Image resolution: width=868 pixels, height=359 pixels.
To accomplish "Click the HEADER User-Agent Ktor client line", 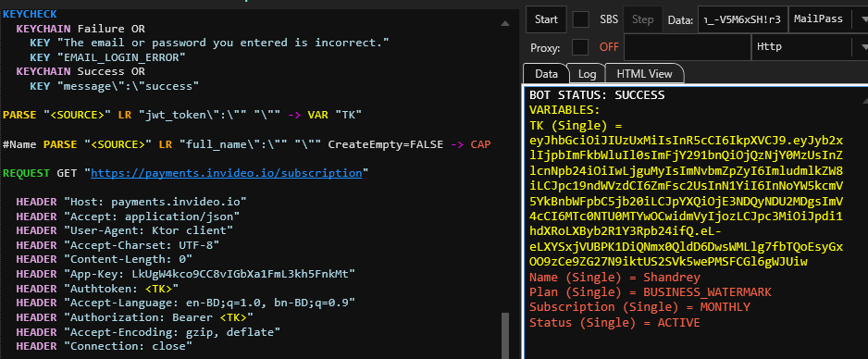I will [125, 230].
